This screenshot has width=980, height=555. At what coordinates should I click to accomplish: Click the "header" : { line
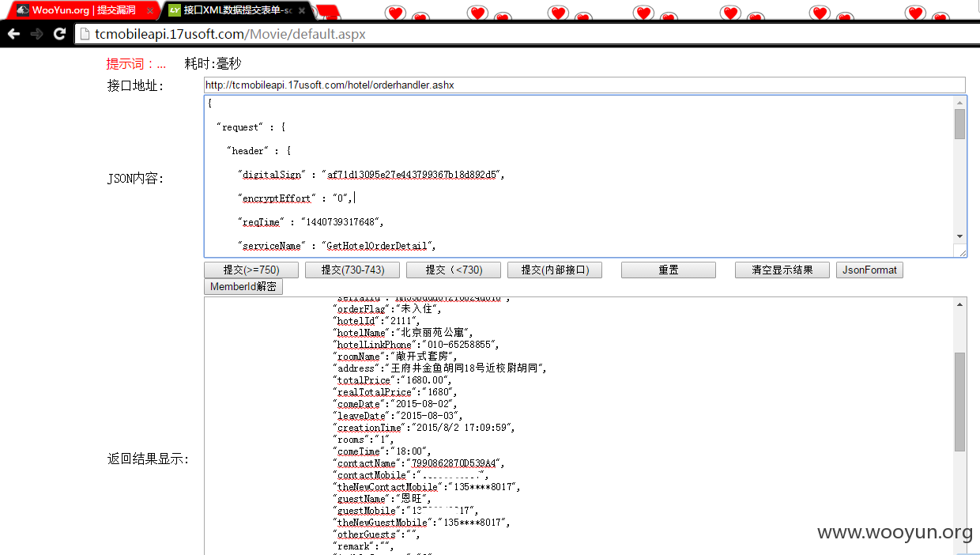259,151
